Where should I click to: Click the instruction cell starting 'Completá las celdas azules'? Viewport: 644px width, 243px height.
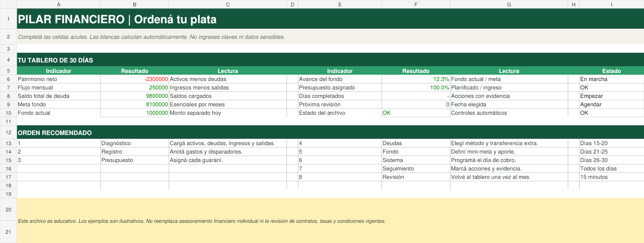click(330, 37)
